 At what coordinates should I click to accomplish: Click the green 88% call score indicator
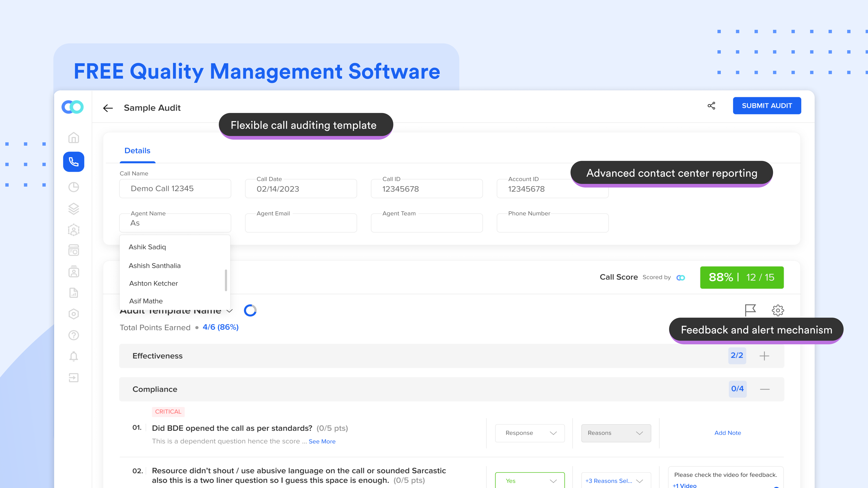[742, 277]
